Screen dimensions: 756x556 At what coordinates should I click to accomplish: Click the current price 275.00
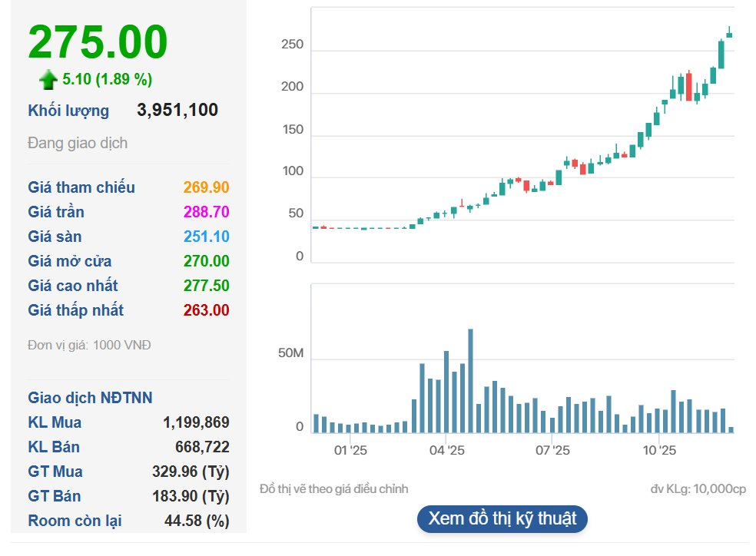[98, 42]
